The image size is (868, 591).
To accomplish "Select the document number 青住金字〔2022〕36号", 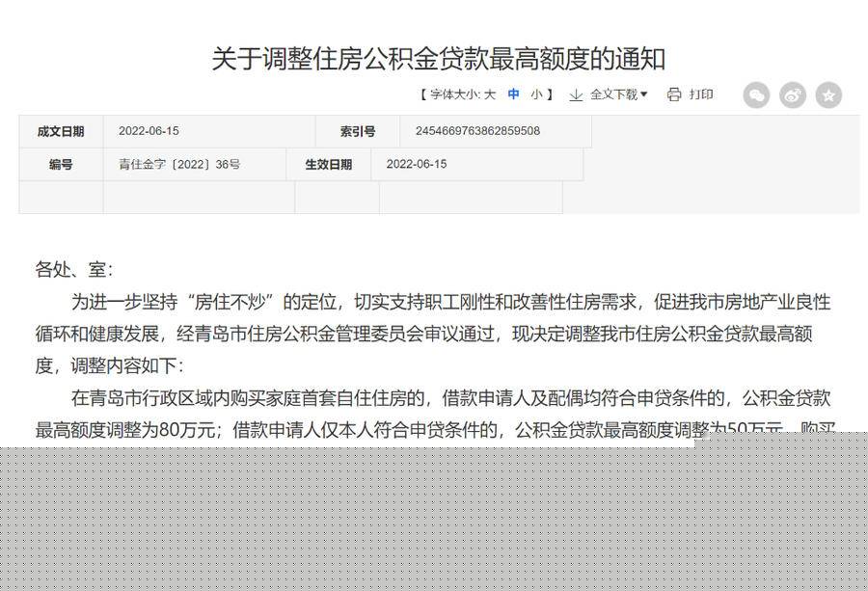I will 179,164.
